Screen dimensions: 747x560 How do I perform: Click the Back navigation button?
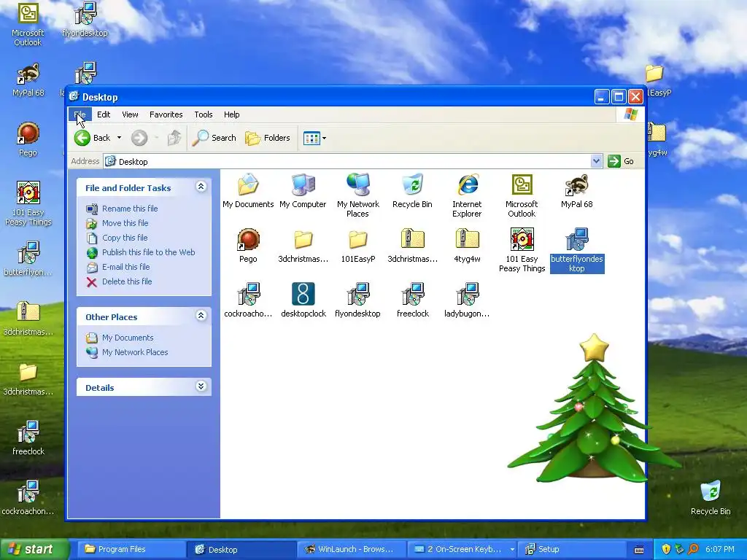93,138
